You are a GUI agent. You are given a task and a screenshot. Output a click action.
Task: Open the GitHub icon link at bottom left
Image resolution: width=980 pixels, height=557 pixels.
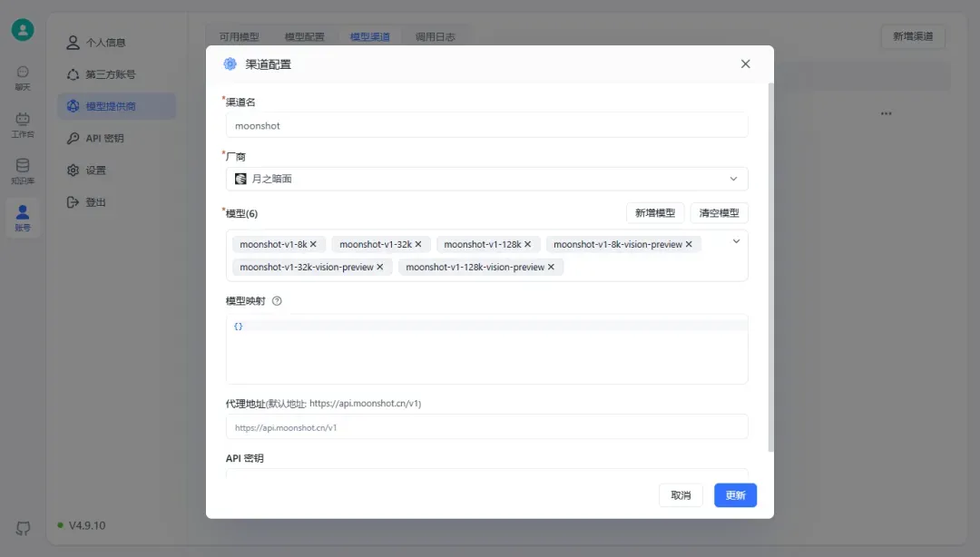pos(23,528)
